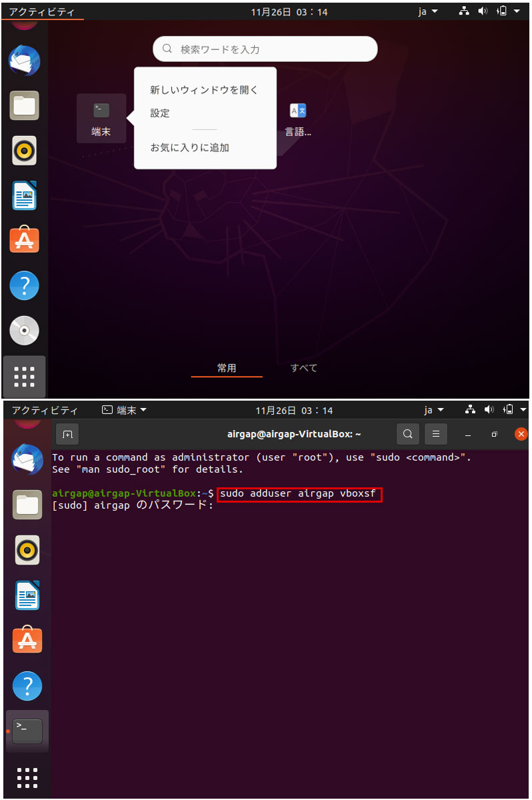Minimize the terminal window
The height and width of the screenshot is (800, 532).
click(468, 434)
